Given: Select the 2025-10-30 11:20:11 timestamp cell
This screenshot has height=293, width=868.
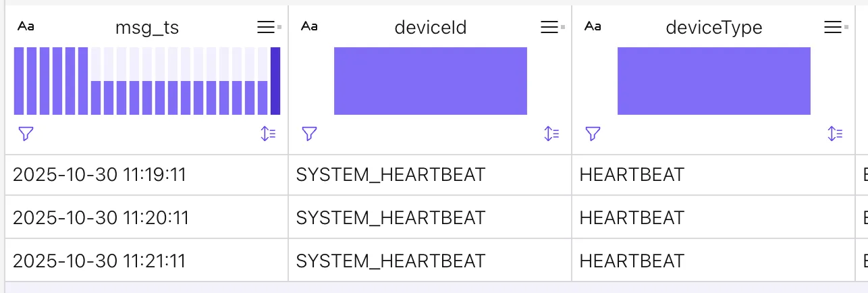Looking at the screenshot, I should [x=101, y=217].
